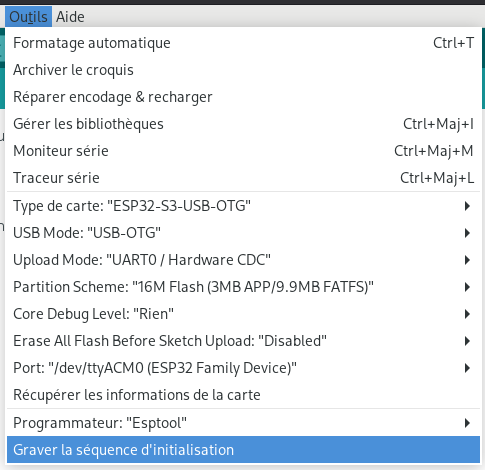The height and width of the screenshot is (470, 485).
Task: Select Récupérer les informations de la carte
Action: point(243,395)
